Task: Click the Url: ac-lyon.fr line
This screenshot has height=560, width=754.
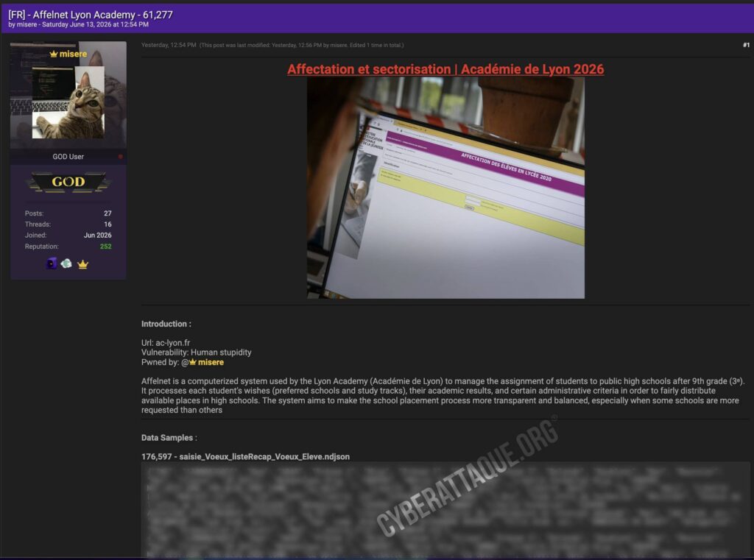Action: 166,343
